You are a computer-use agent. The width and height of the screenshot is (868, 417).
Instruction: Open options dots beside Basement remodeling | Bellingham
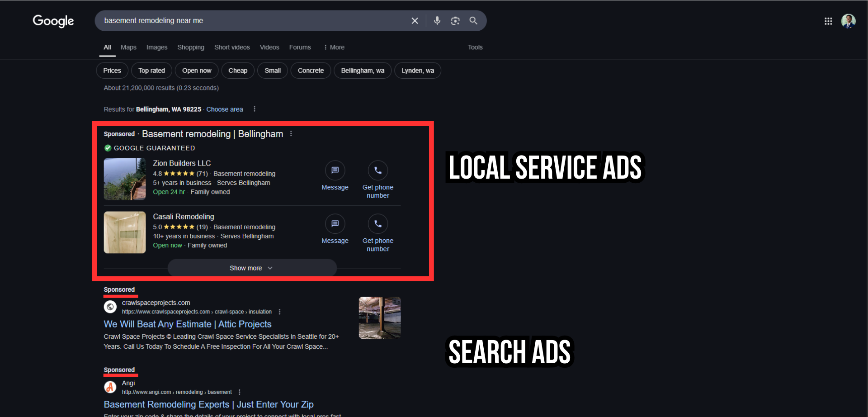point(291,134)
